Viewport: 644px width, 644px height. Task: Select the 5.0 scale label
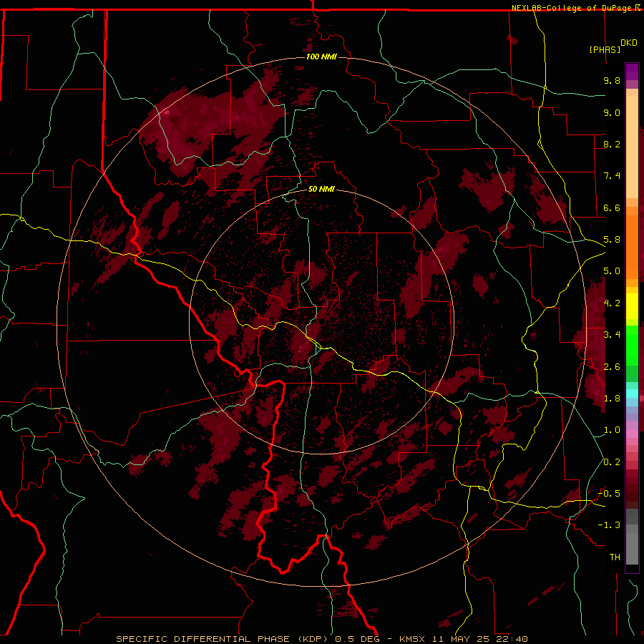(x=612, y=271)
